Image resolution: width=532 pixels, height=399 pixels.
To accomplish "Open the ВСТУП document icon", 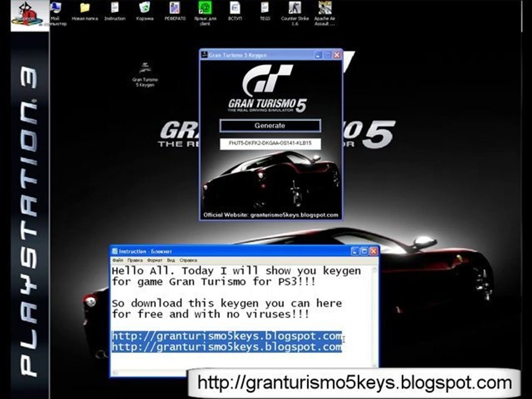I will pyautogui.click(x=235, y=11).
